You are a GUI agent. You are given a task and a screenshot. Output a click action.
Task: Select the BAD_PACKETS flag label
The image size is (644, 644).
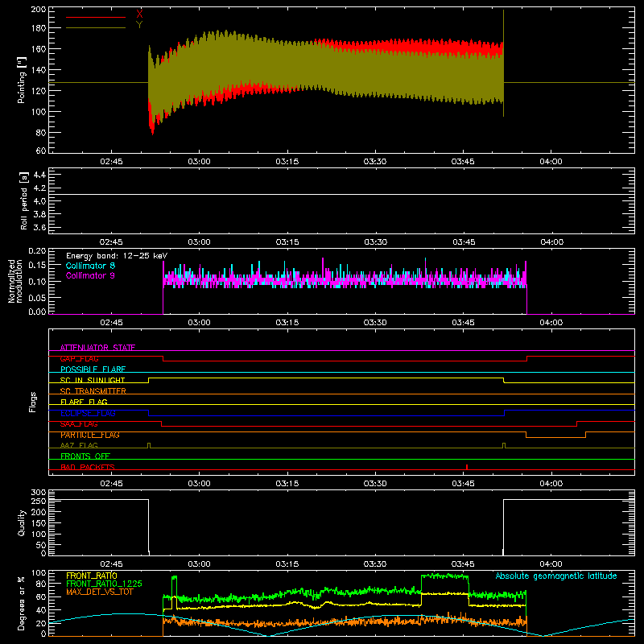point(88,467)
